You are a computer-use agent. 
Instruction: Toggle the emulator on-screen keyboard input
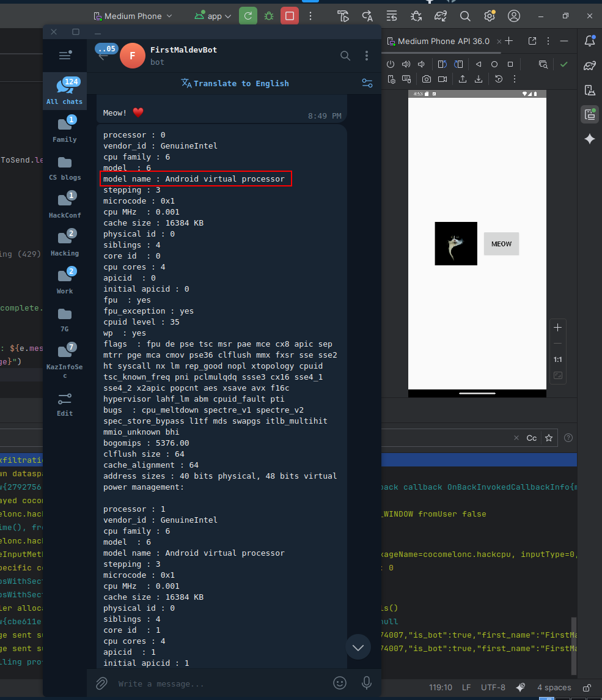click(406, 78)
